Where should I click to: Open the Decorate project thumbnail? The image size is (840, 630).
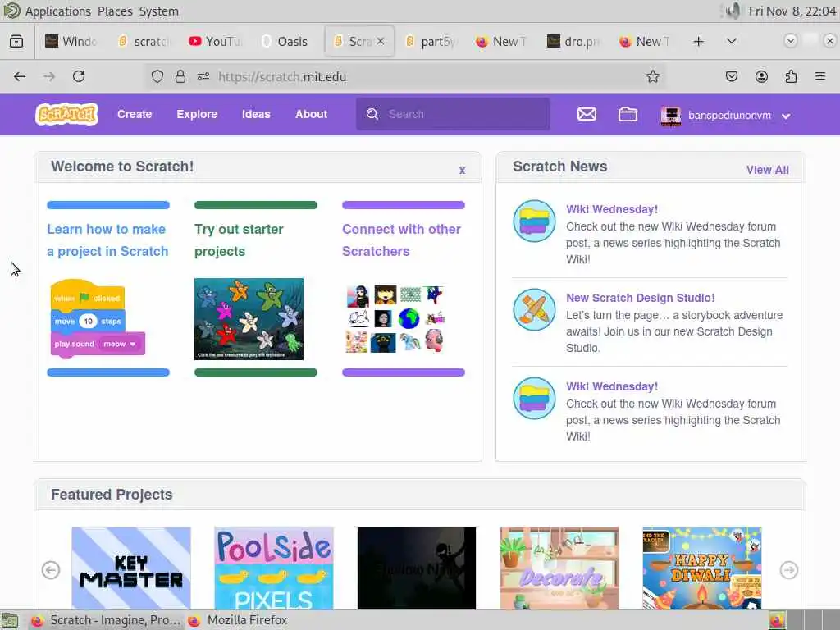point(559,568)
